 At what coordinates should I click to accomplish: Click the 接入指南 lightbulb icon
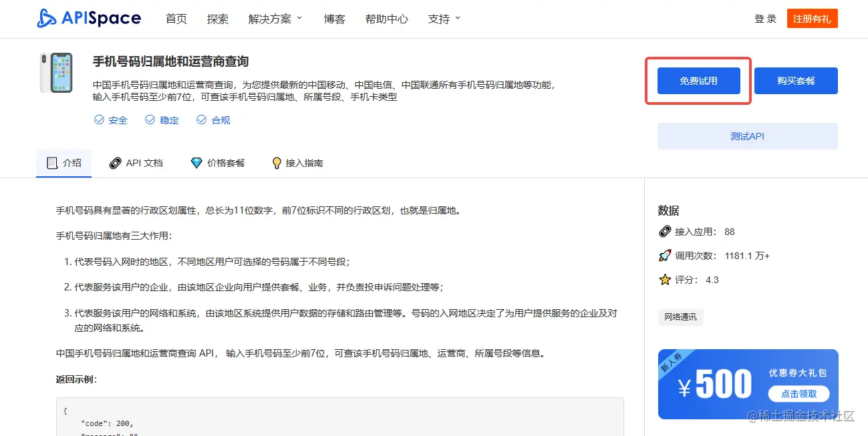tap(277, 163)
